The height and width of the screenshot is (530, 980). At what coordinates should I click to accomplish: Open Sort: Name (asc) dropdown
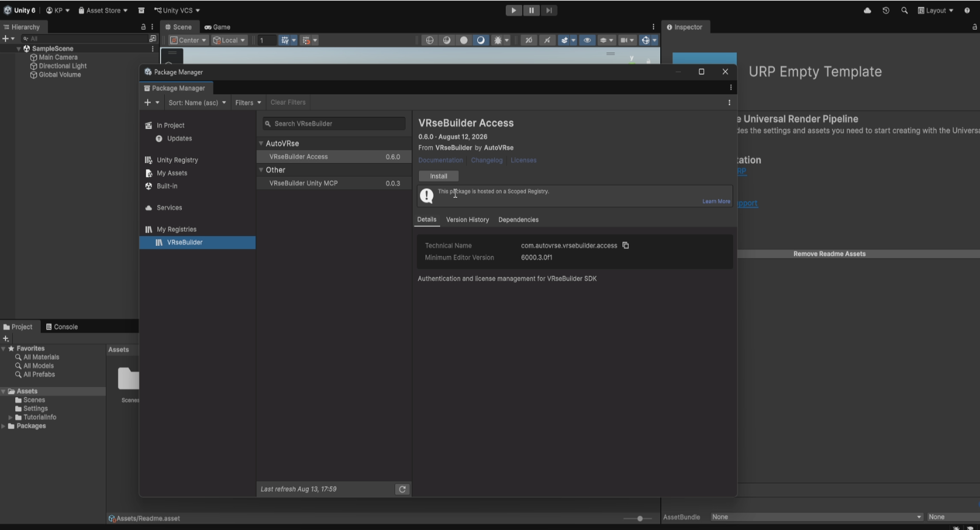point(197,102)
